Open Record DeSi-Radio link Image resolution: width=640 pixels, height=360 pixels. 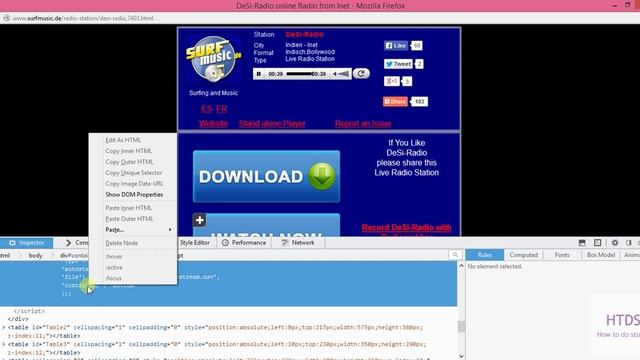coord(407,228)
